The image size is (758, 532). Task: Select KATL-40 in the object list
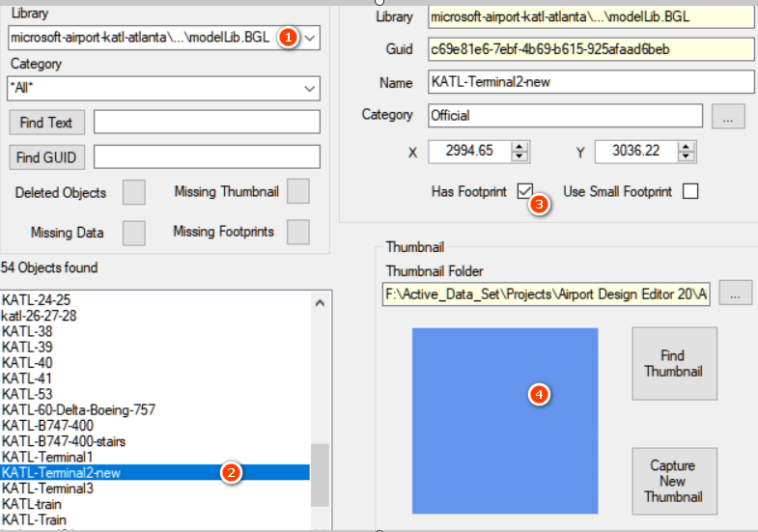(x=155, y=363)
